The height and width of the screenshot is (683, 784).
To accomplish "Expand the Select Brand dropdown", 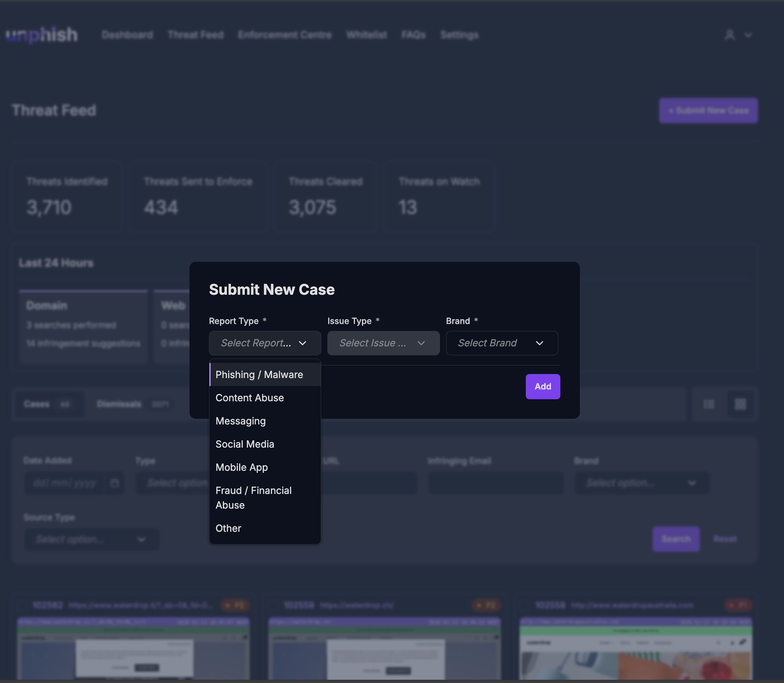I will point(501,343).
